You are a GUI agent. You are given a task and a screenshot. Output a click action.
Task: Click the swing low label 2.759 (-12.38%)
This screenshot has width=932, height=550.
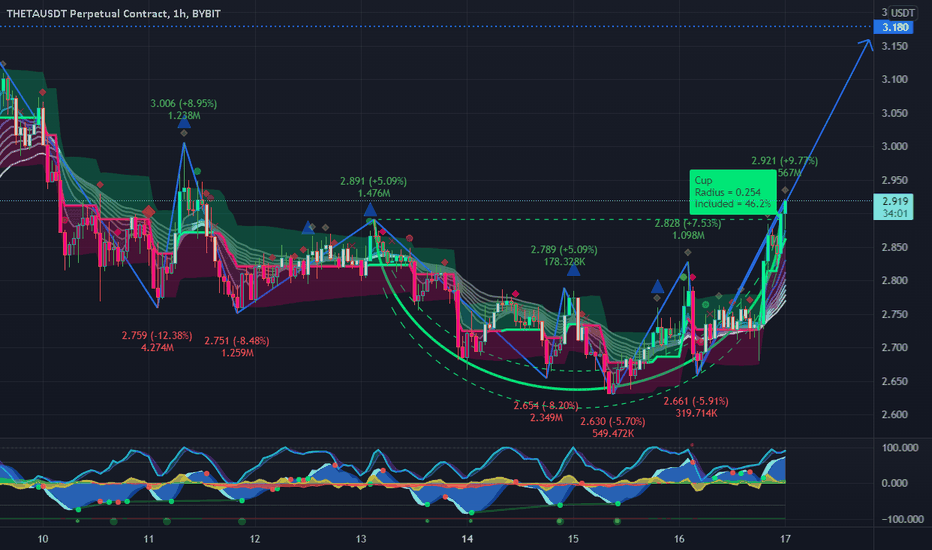pyautogui.click(x=157, y=336)
